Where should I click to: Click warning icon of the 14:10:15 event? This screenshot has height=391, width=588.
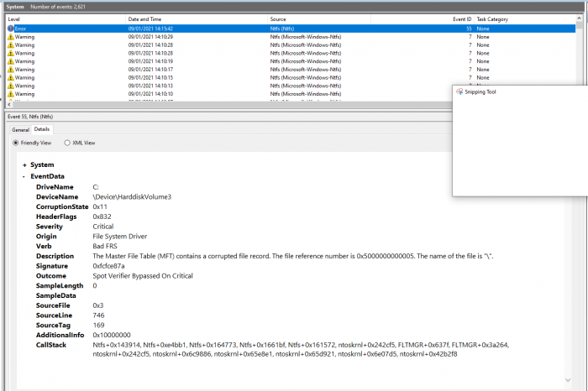[11, 77]
